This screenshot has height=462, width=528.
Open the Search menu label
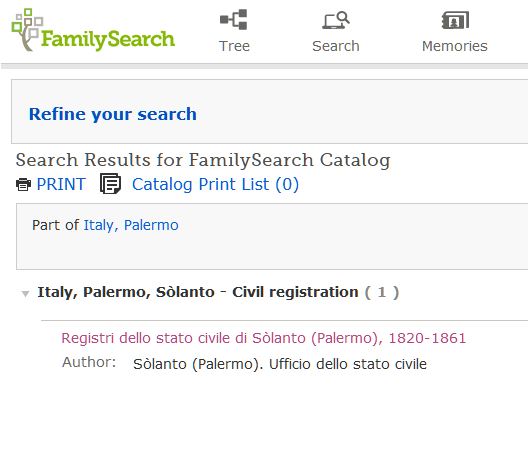(336, 46)
